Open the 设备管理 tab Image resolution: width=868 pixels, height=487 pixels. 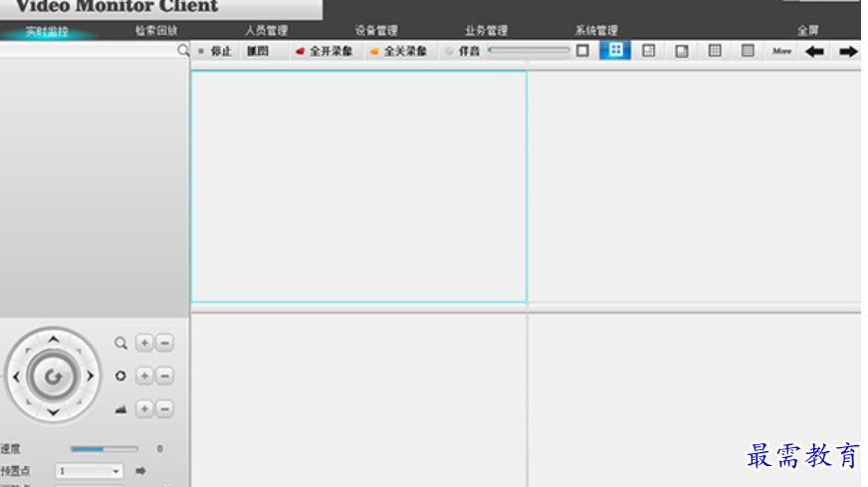pyautogui.click(x=376, y=31)
